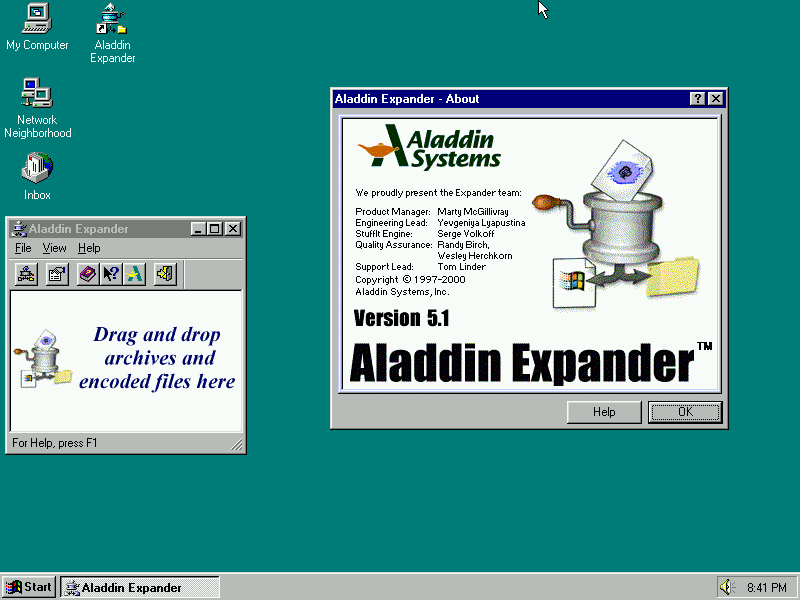
Task: Click the grinder image in the drop area
Action: click(x=43, y=359)
